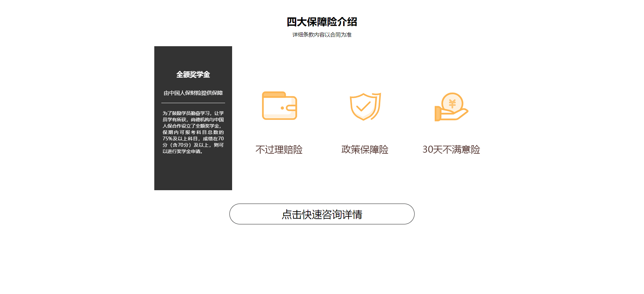Click the 四大保障险介绍 heading

pos(322,22)
